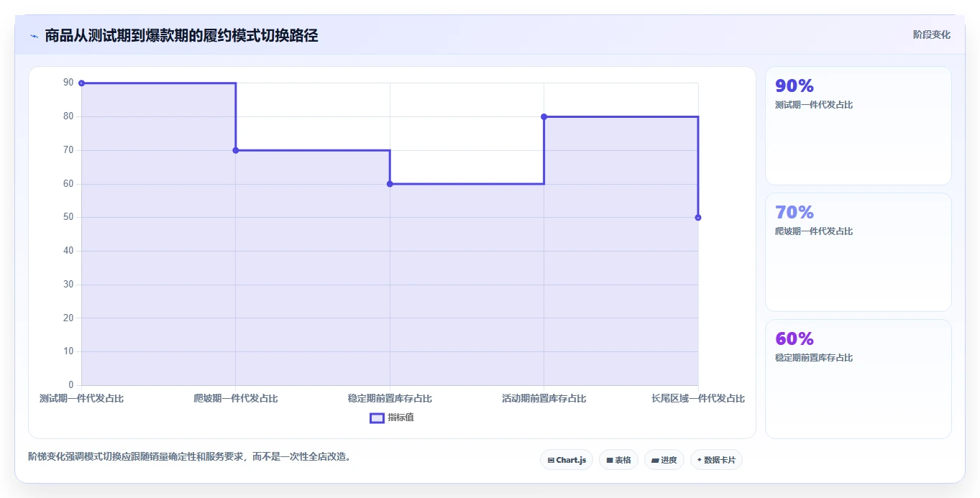Click the y-axis tick label 50
Image resolution: width=980 pixels, height=498 pixels.
pos(68,217)
